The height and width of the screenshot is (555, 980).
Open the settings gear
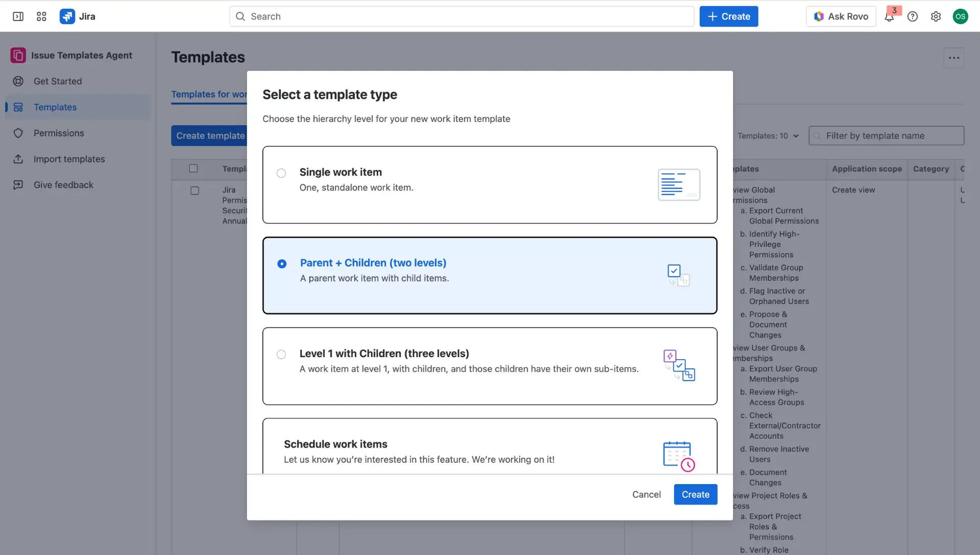click(936, 16)
